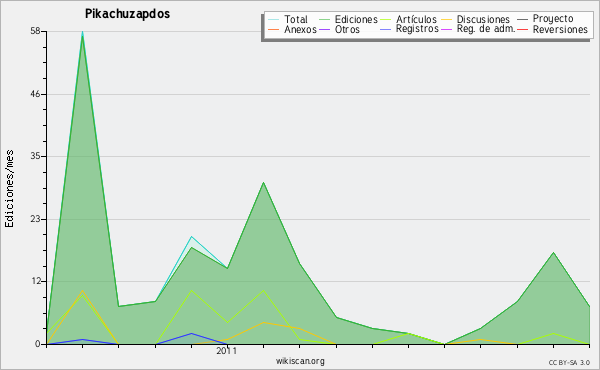Click the Otros legend label
The image size is (600, 370).
[x=347, y=29]
